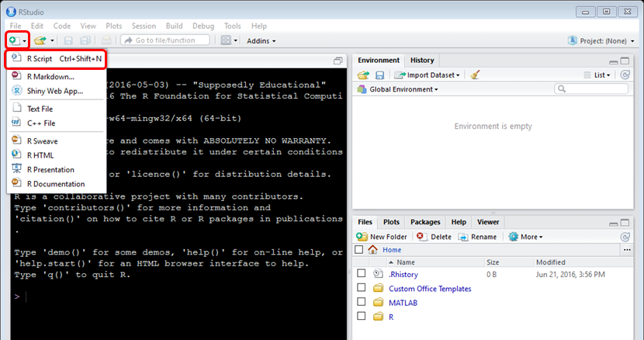Click the broom icon to clear Environment
644x340 pixels.
(476, 75)
